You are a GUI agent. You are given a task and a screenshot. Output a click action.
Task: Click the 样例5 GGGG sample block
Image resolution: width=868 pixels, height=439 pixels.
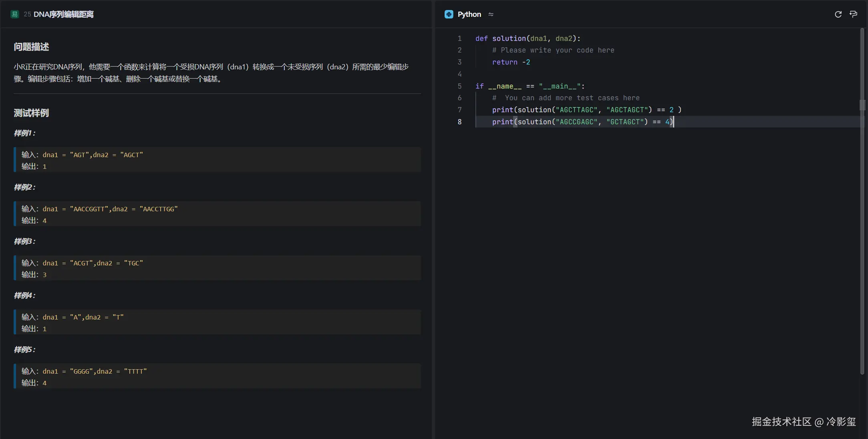pyautogui.click(x=217, y=376)
